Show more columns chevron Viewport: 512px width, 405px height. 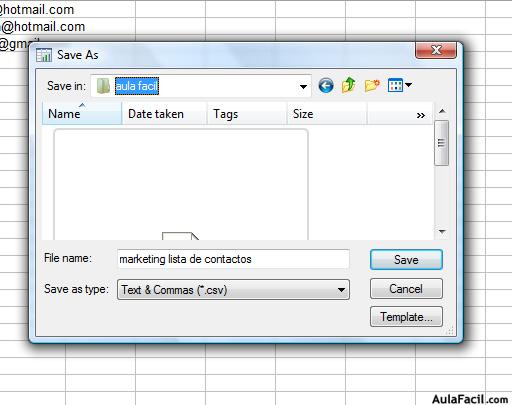[421, 115]
